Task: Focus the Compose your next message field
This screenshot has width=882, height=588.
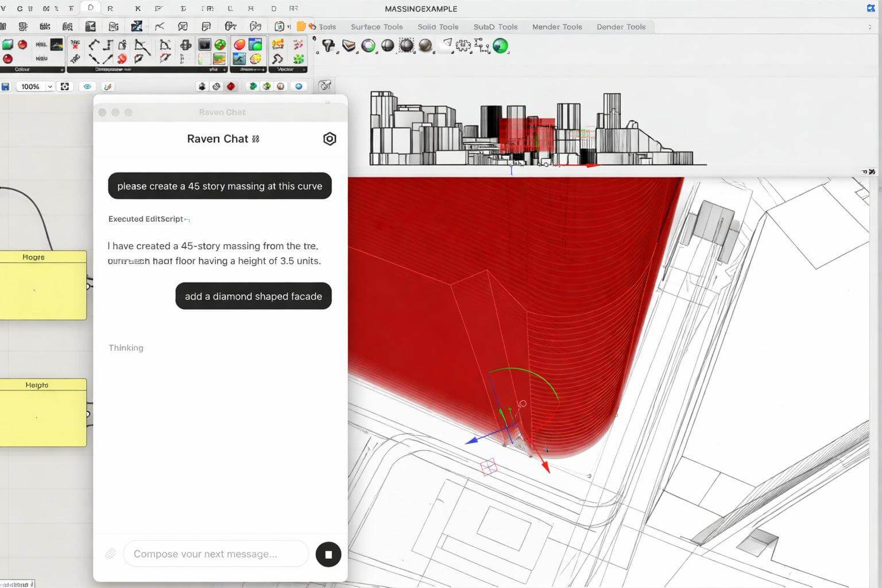Action: click(215, 554)
